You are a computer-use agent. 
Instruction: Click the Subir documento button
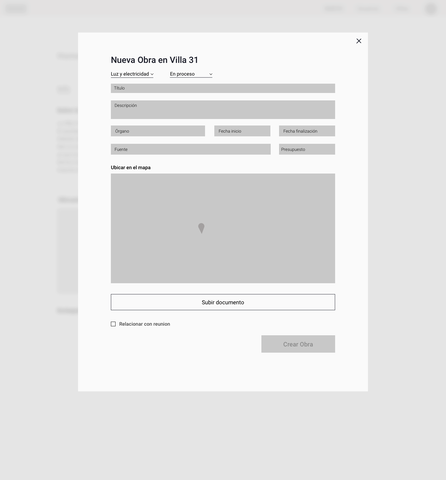click(223, 302)
